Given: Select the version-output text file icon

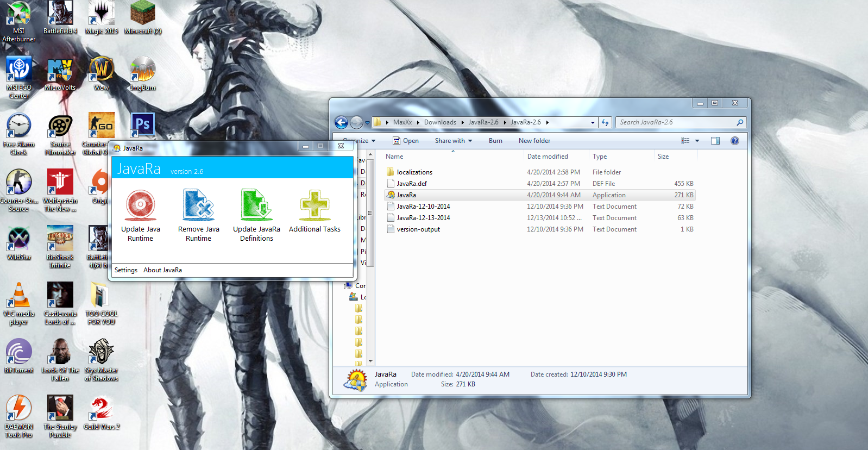Looking at the screenshot, I should 391,229.
